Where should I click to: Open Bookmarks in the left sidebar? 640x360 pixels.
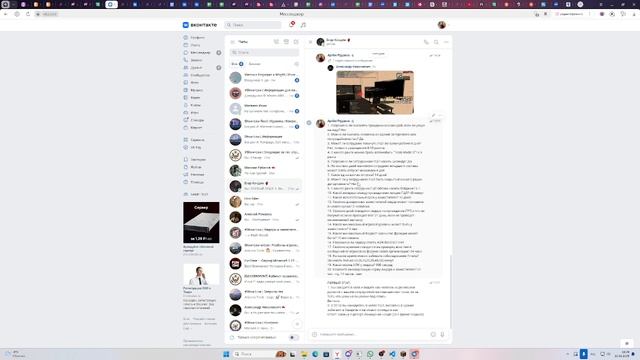click(194, 160)
